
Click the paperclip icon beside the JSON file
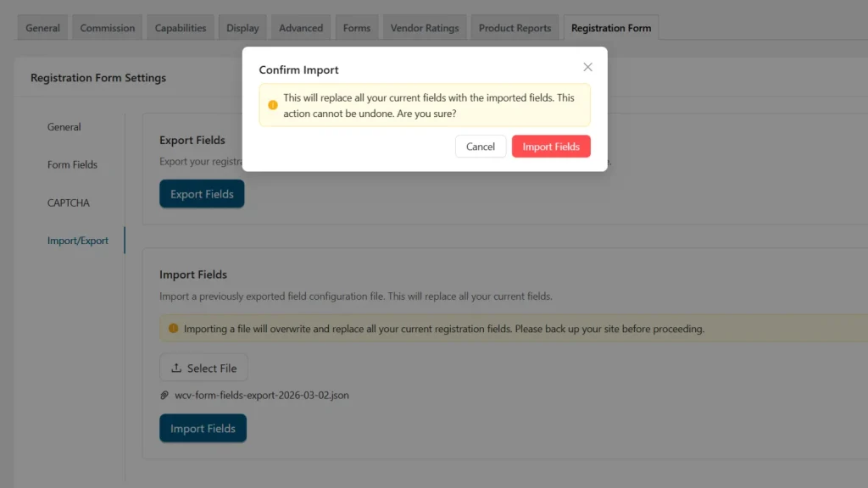(165, 395)
